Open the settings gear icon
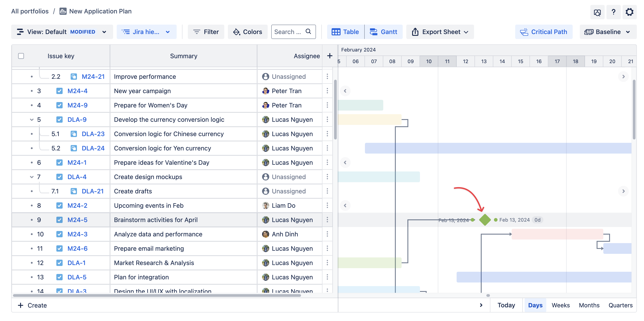The width and height of the screenshot is (644, 321). click(x=629, y=12)
